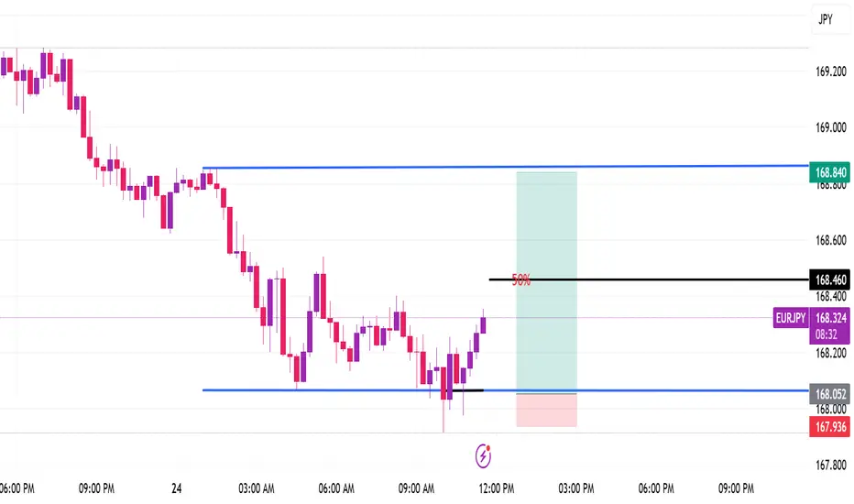Click the 03:00 AM time axis label
This screenshot has height=504, width=854.
[256, 488]
